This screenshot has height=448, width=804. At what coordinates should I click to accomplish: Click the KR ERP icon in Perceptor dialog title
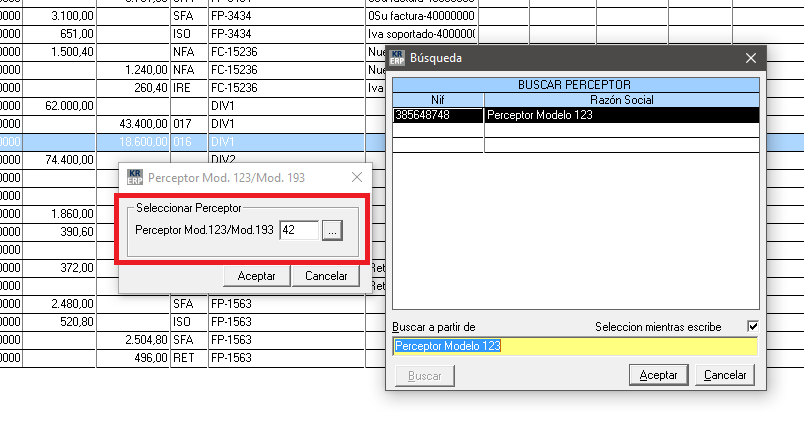pos(135,178)
